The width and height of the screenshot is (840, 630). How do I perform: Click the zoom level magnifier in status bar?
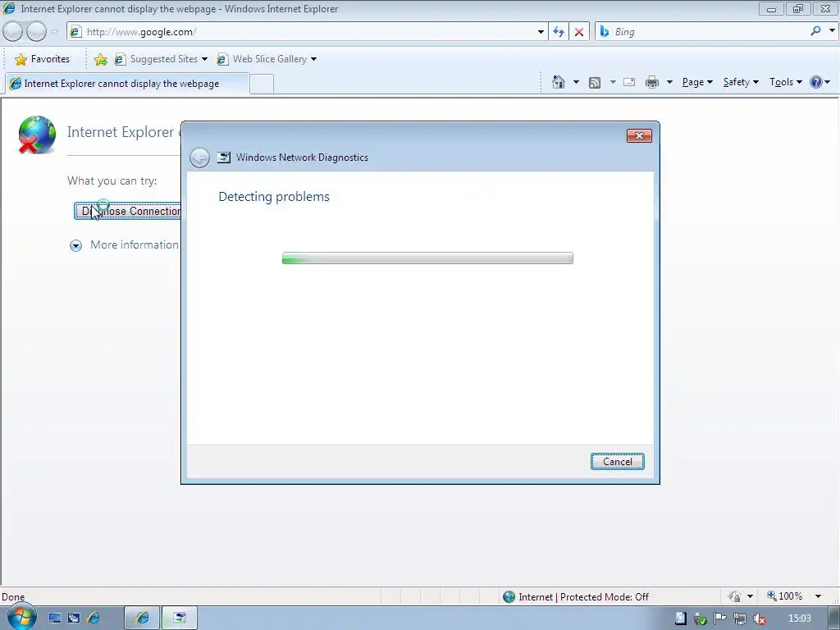[x=771, y=596]
